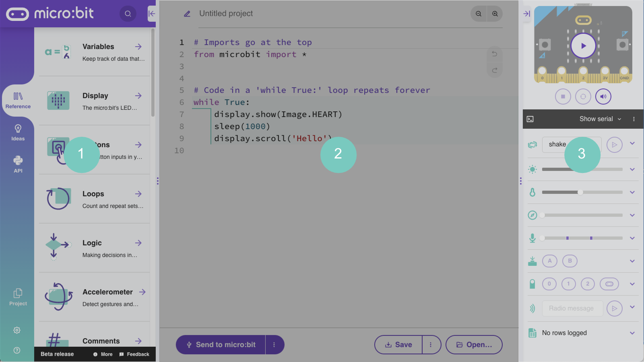Click the Save button
Image resolution: width=644 pixels, height=362 pixels.
click(x=398, y=344)
